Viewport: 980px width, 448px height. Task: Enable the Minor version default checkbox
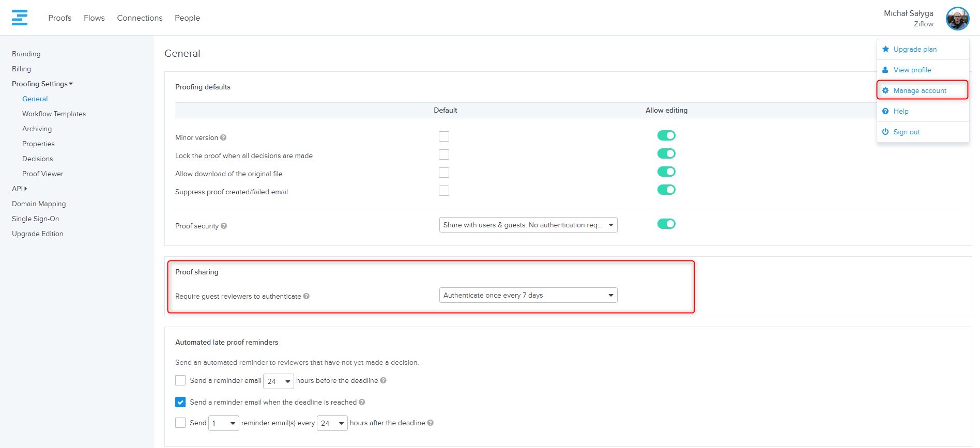tap(444, 136)
